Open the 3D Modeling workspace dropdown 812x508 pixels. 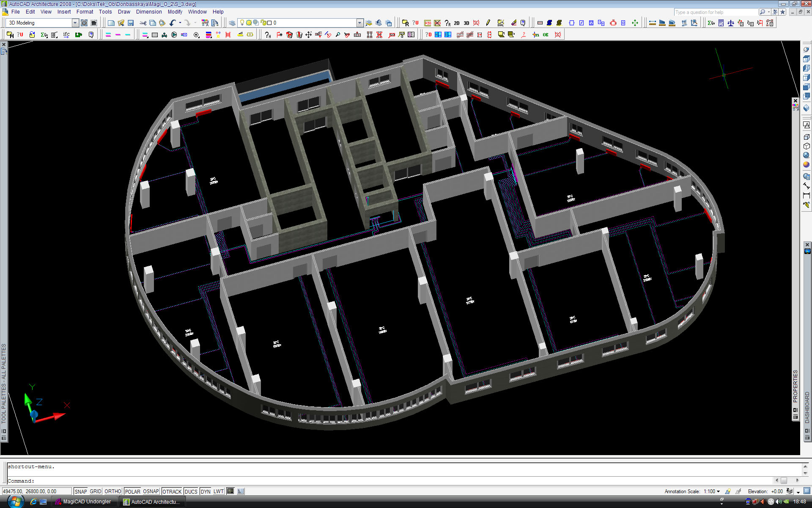(75, 23)
